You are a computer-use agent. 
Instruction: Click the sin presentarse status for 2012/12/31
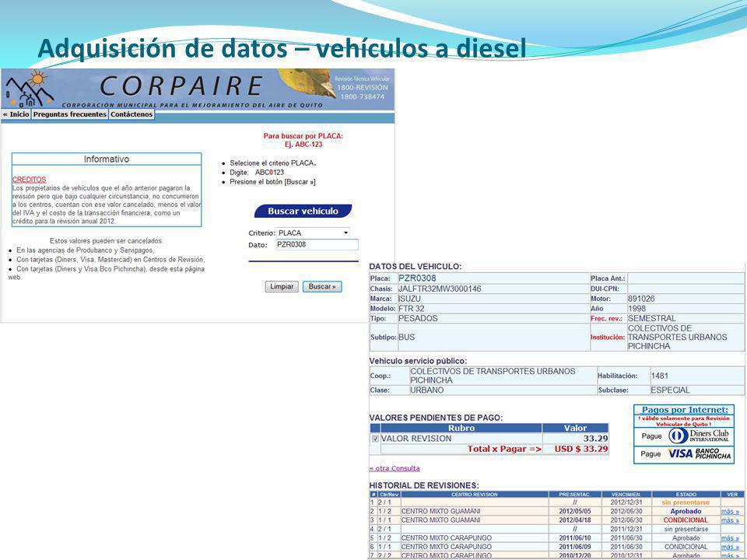click(x=686, y=502)
